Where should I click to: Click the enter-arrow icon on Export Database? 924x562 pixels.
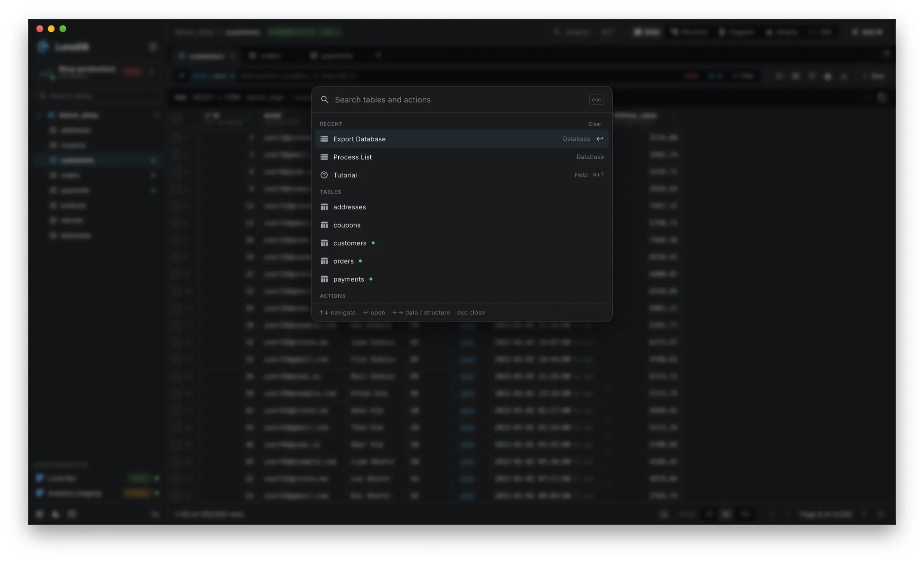tap(600, 139)
